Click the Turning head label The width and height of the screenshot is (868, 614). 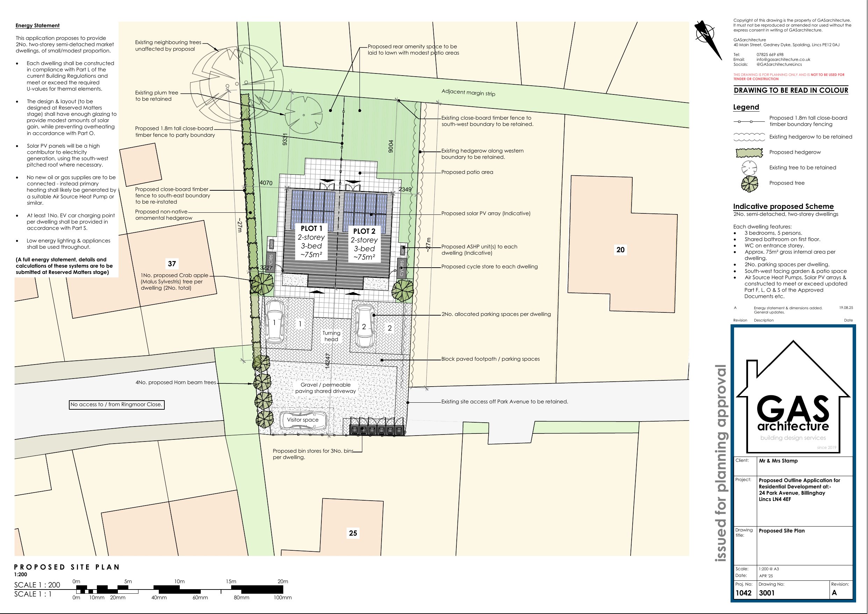(331, 336)
